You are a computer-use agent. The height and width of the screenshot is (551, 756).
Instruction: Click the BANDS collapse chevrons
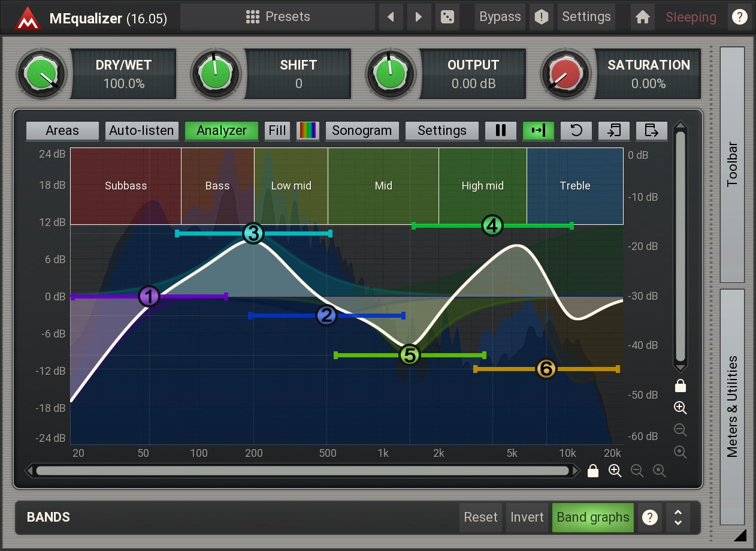coord(678,517)
